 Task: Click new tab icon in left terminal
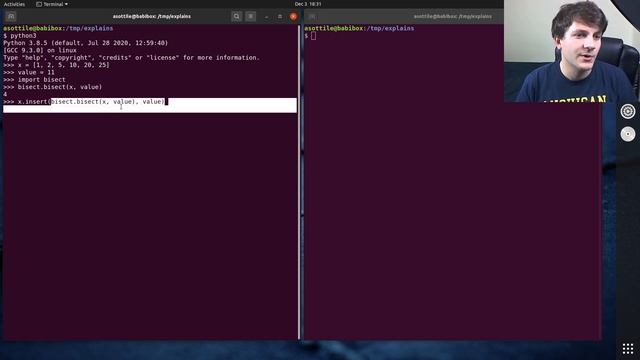click(x=11, y=16)
